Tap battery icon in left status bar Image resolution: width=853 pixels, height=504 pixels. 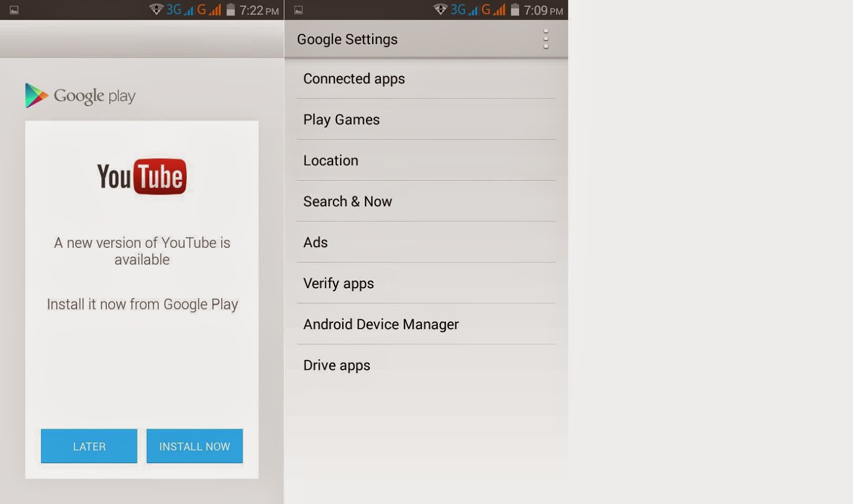230,10
